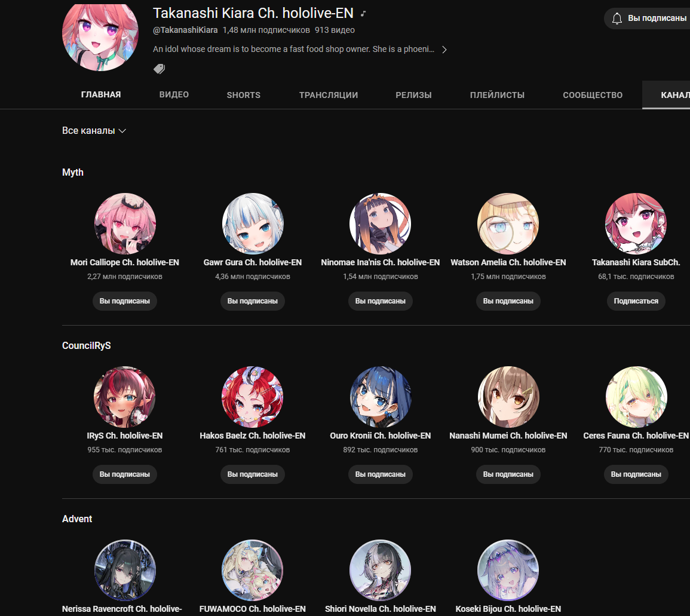Image resolution: width=690 pixels, height=616 pixels.
Task: Click the music note icon beside the channel title
Action: click(x=363, y=14)
